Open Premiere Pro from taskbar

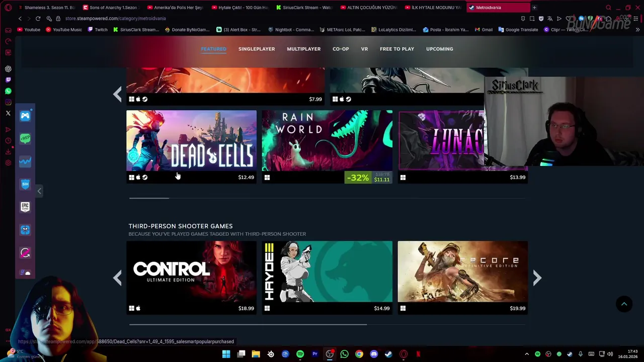[x=315, y=354]
